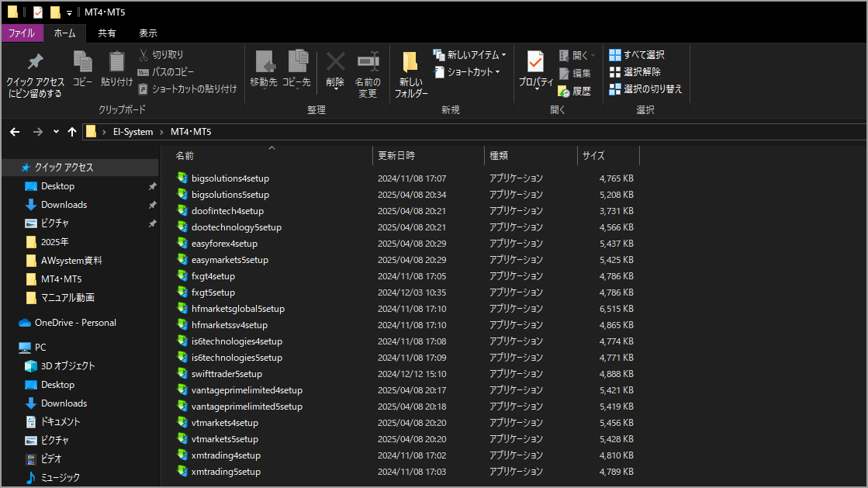Viewport: 868px width, 488px height.
Task: Choose Copy path (パスのコピー)
Action: (166, 72)
